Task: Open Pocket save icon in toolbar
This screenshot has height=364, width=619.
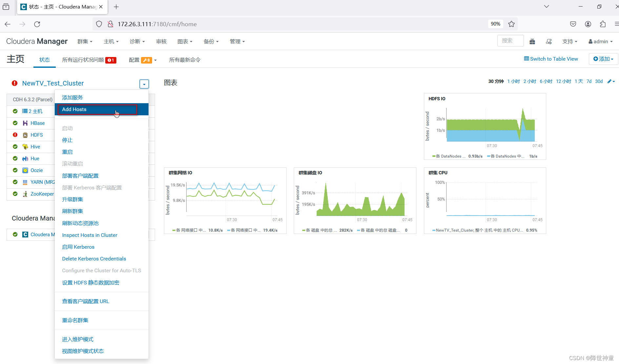Action: (x=573, y=24)
